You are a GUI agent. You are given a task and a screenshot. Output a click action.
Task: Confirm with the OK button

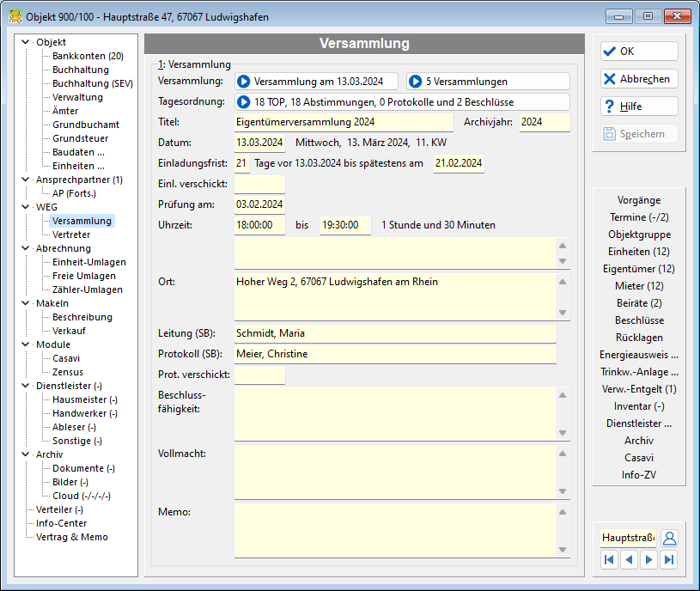[639, 52]
